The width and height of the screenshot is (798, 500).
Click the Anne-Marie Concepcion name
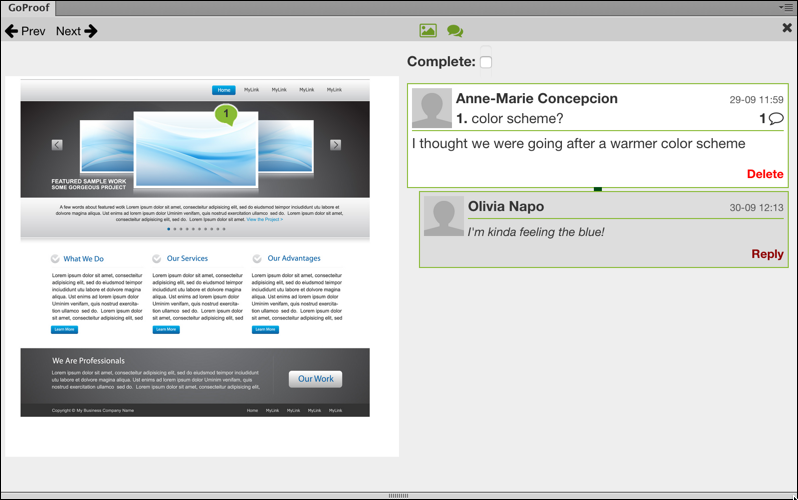tap(536, 98)
